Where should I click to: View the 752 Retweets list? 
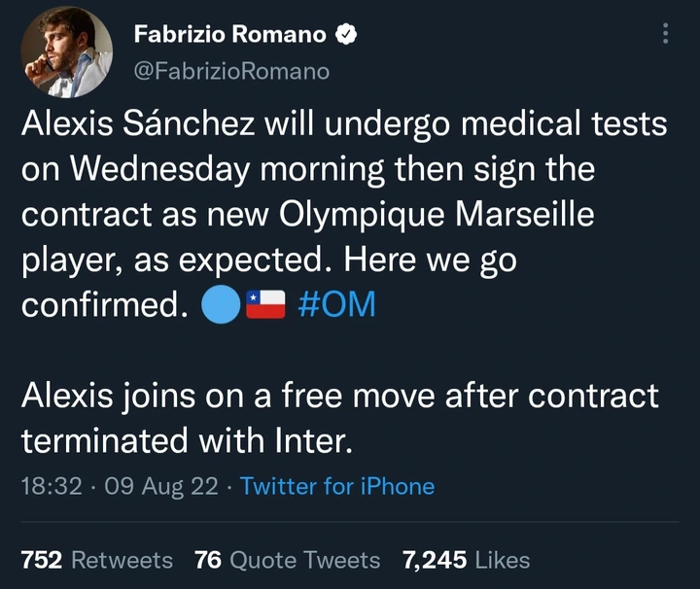pos(96,560)
